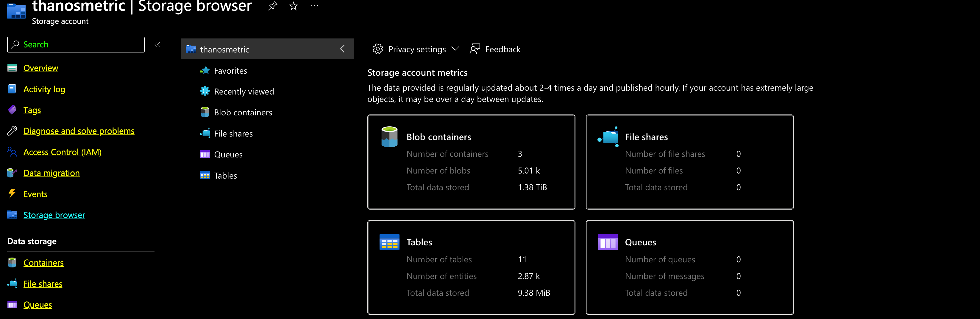This screenshot has width=980, height=319.
Task: Click the purple Tags icon
Action: click(12, 110)
